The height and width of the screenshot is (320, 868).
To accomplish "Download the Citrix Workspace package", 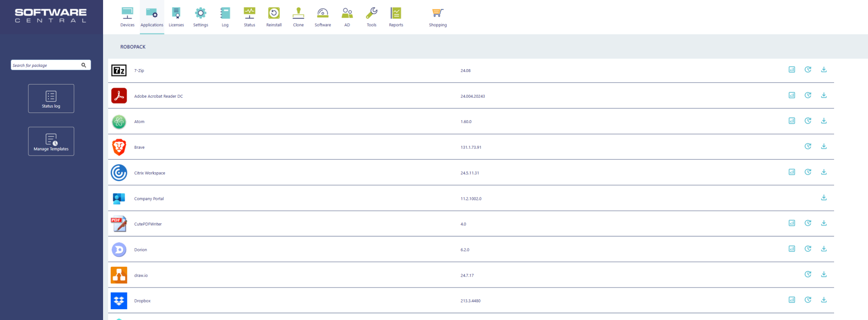I will click(x=824, y=172).
